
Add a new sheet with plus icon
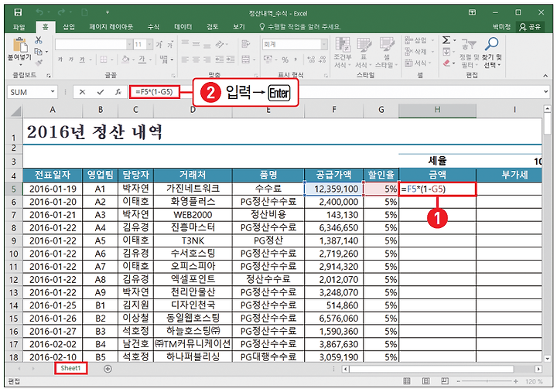coord(108,369)
